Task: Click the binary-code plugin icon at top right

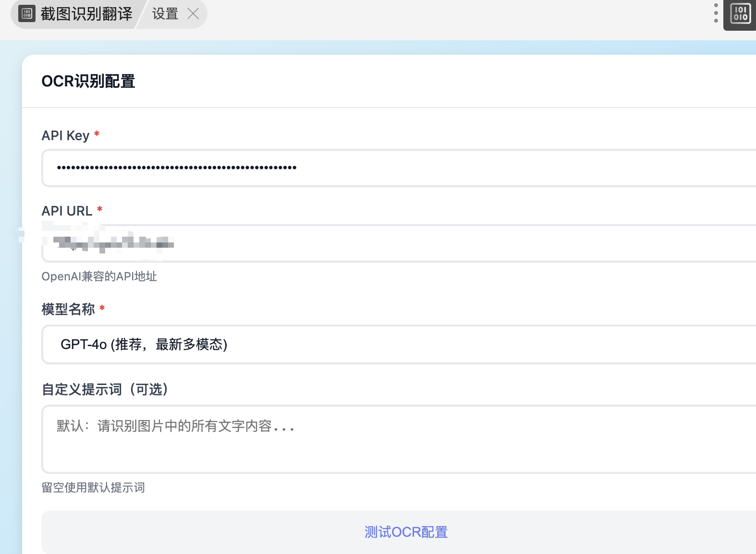Action: (740, 13)
